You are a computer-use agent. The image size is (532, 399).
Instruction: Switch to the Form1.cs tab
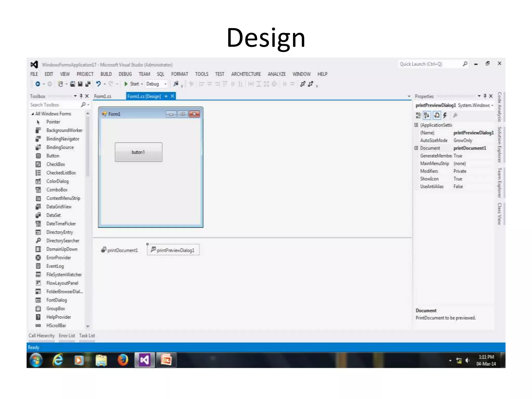pyautogui.click(x=103, y=96)
